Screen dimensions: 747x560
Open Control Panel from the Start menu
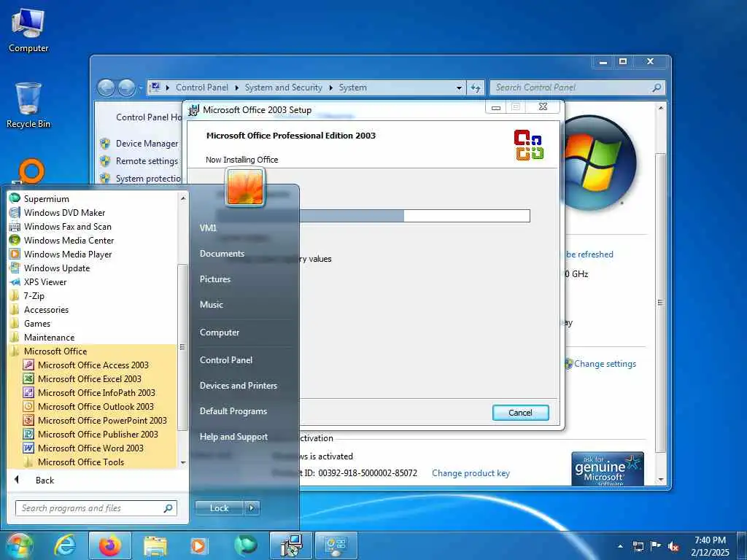(x=226, y=360)
